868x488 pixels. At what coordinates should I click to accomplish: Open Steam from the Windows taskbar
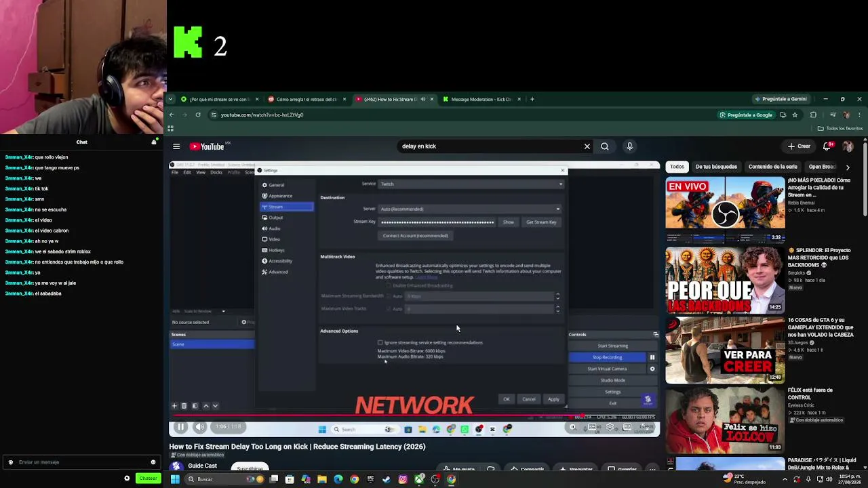pos(387,479)
